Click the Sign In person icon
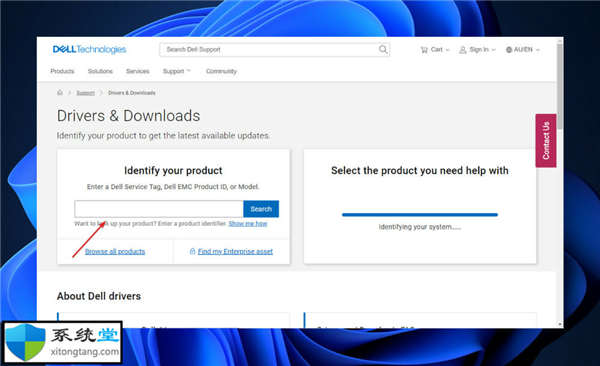Screen dimensions: 600x366 [463, 50]
